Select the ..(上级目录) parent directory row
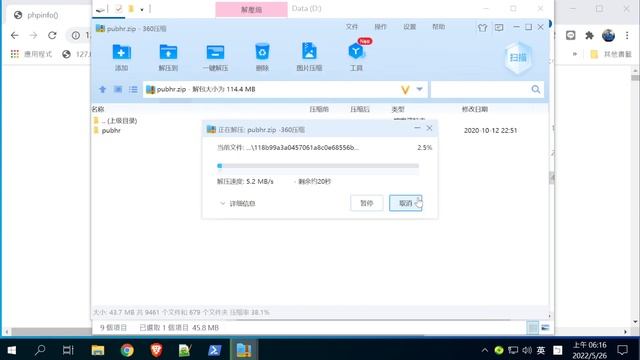This screenshot has width=640, height=360. (320, 121)
